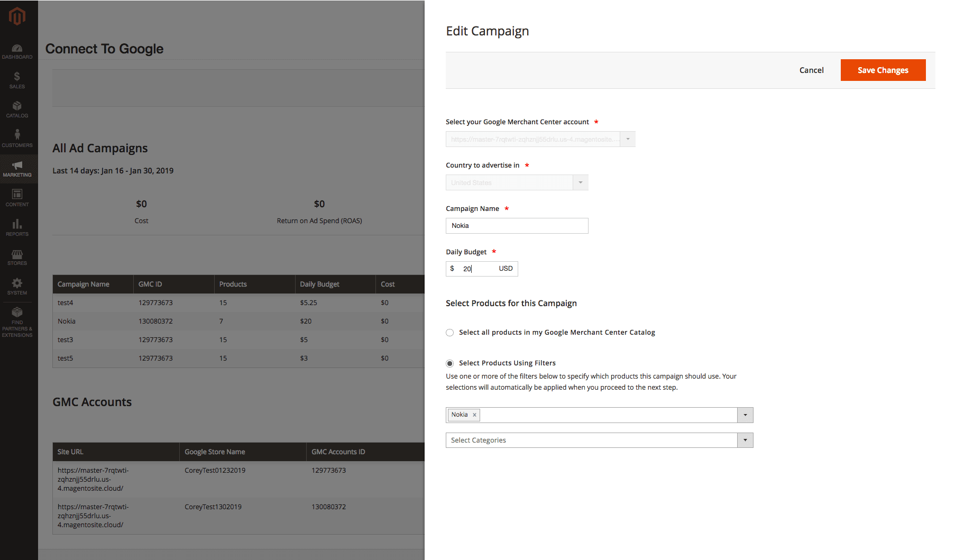
Task: Open the Sales dollar icon
Action: pyautogui.click(x=17, y=77)
